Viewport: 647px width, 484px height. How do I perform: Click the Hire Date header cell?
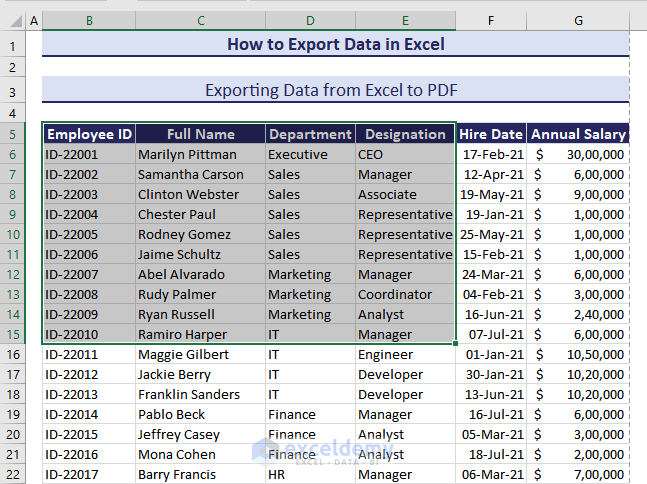pyautogui.click(x=492, y=134)
